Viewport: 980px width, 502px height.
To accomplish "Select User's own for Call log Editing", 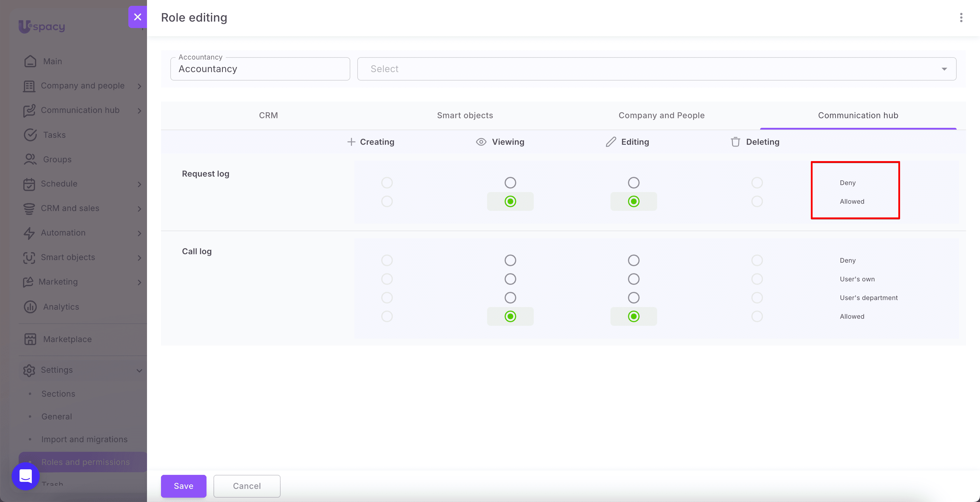I will pyautogui.click(x=633, y=279).
